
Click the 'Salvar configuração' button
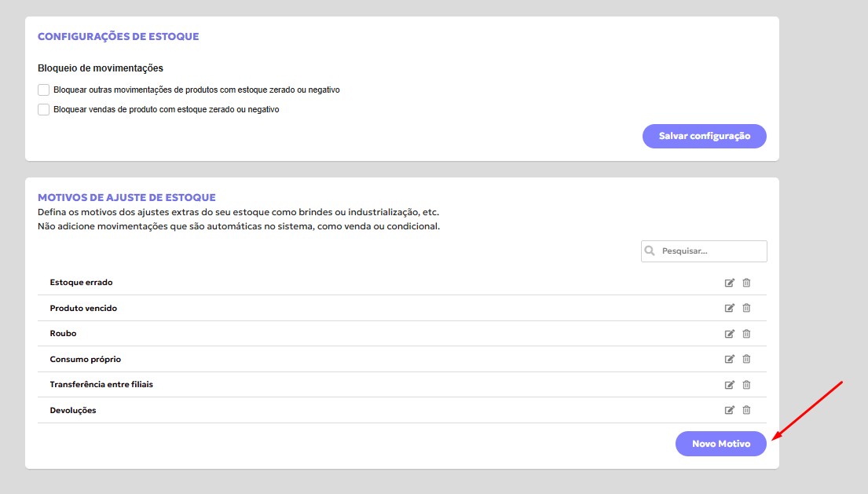pos(704,136)
